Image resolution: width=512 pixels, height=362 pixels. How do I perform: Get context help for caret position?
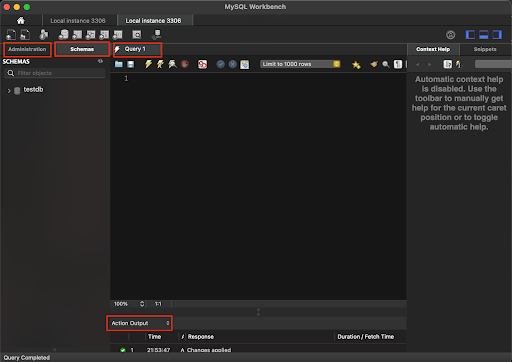pyautogui.click(x=448, y=64)
